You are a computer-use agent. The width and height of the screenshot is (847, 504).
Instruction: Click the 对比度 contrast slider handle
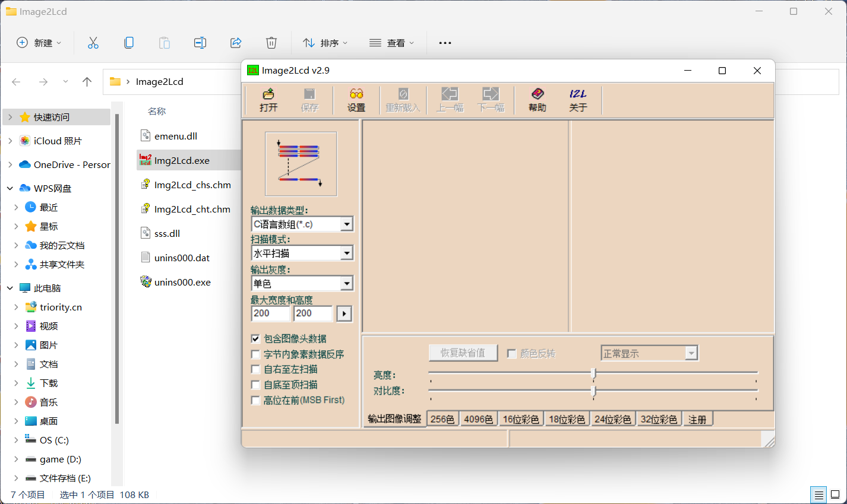593,391
